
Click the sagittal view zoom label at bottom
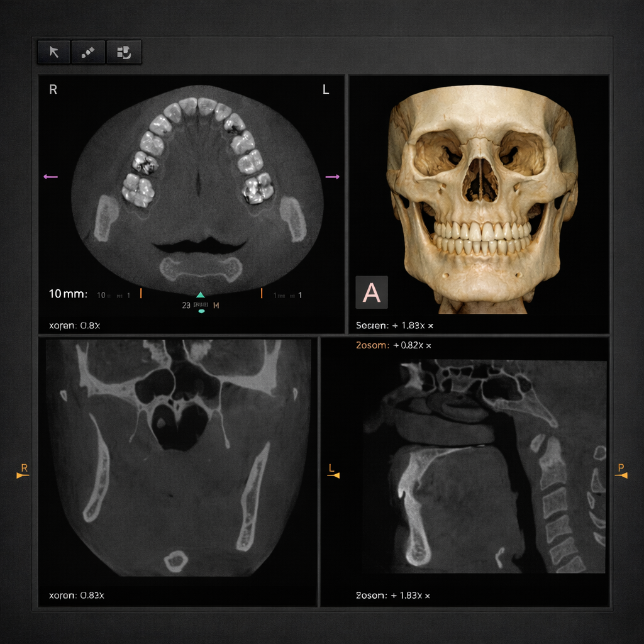tap(392, 596)
